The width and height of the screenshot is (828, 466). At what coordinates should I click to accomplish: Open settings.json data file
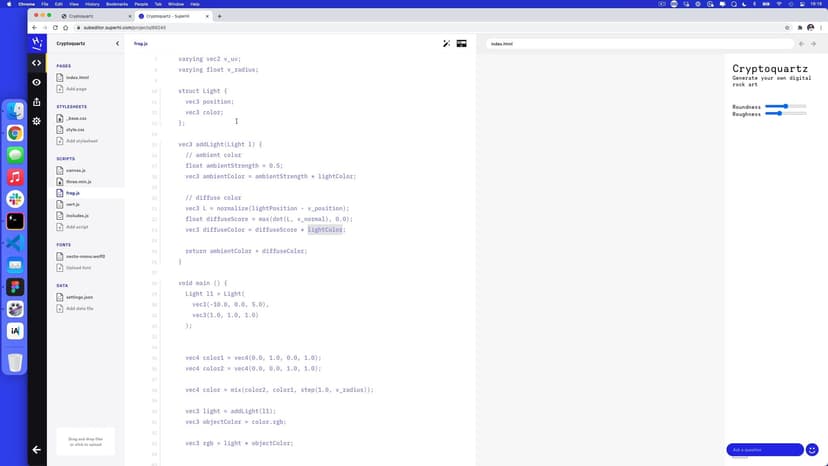coord(80,297)
